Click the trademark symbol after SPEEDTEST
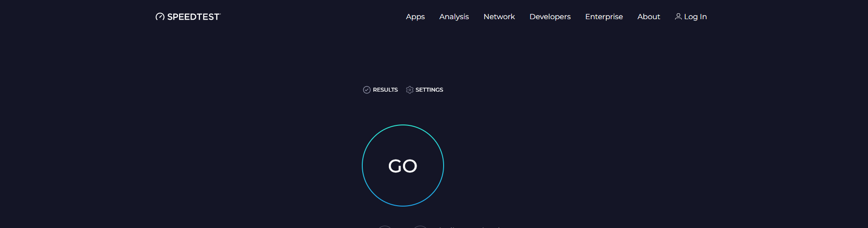The image size is (868, 228). click(x=220, y=14)
